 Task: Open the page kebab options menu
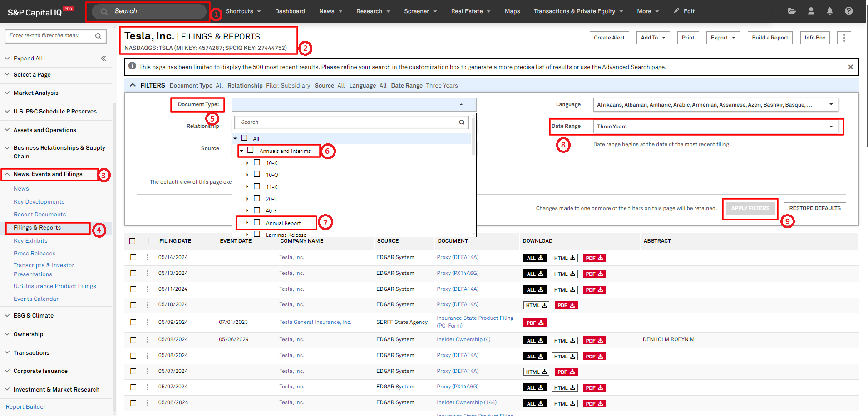point(844,38)
